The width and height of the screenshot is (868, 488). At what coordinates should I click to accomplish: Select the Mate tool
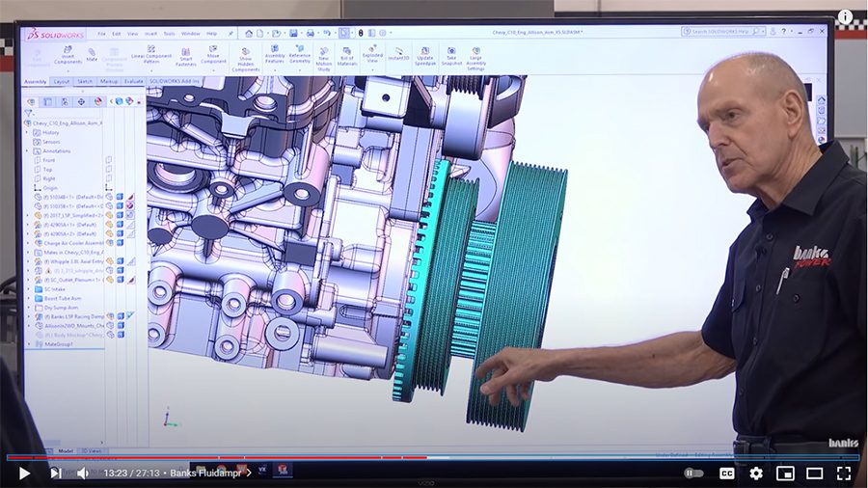click(x=92, y=55)
